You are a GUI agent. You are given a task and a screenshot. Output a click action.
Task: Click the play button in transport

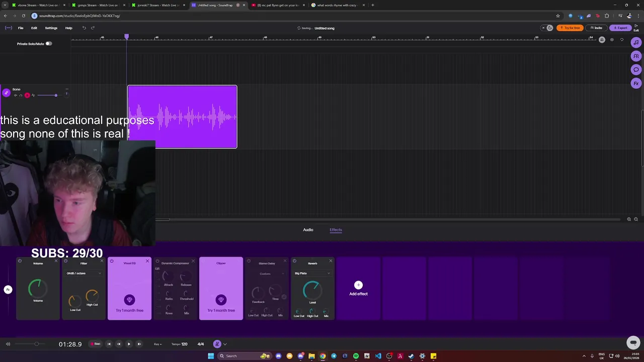129,344
